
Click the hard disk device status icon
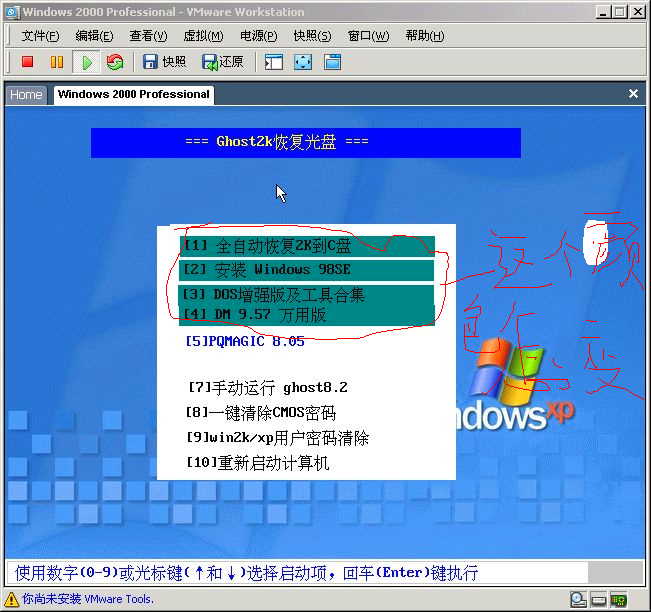598,600
